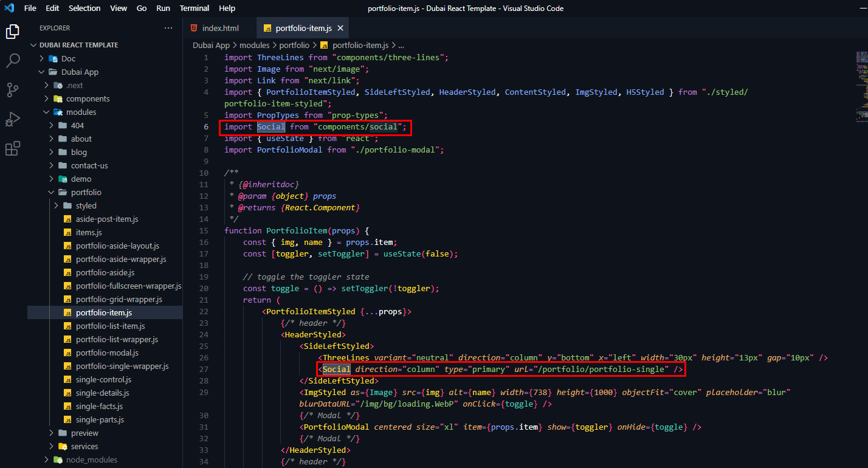Click the node_modules folder icon

(58, 459)
